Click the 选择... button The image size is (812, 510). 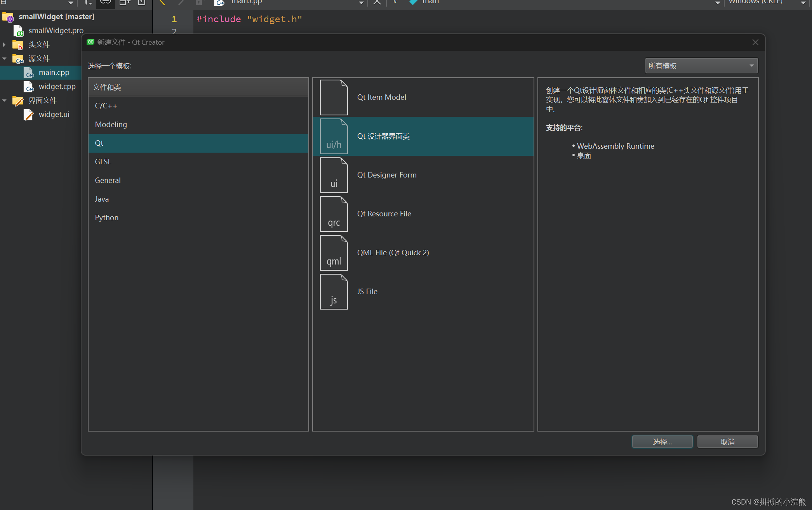662,442
